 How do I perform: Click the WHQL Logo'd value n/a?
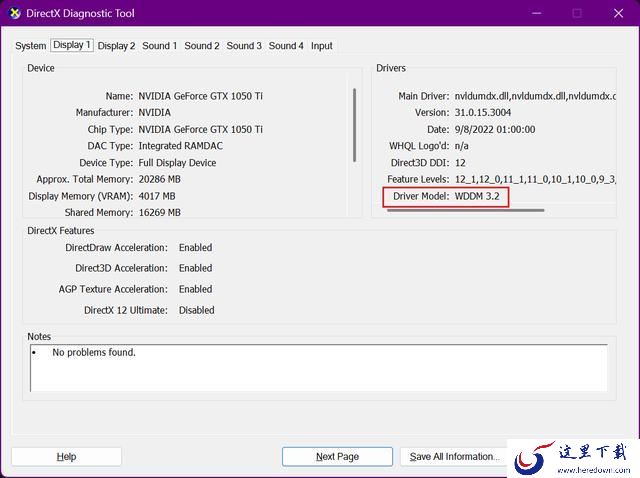(462, 146)
